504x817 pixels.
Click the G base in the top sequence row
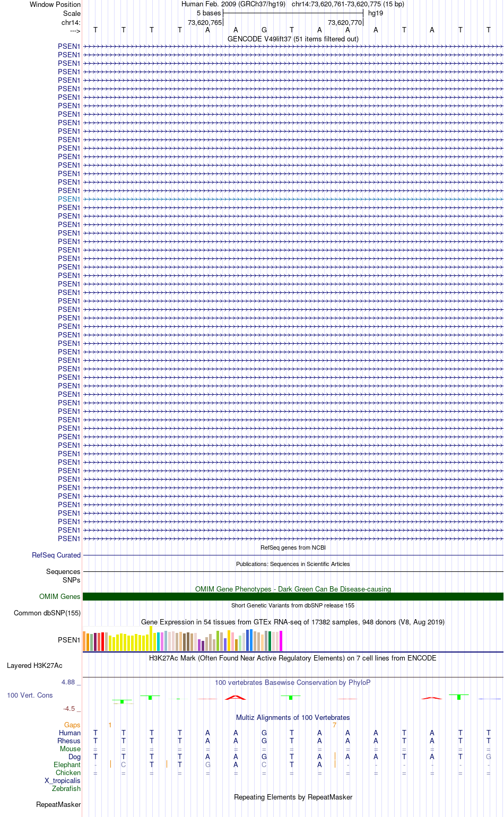pos(264,30)
